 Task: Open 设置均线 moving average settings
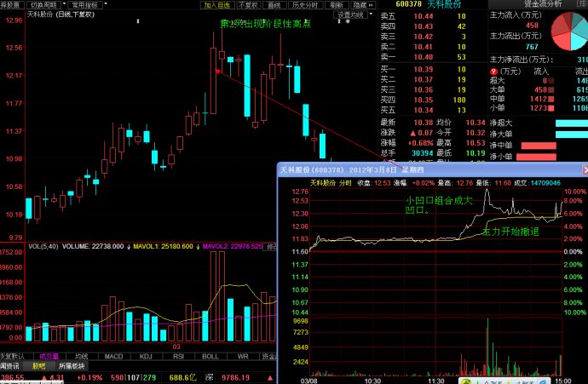click(x=350, y=15)
